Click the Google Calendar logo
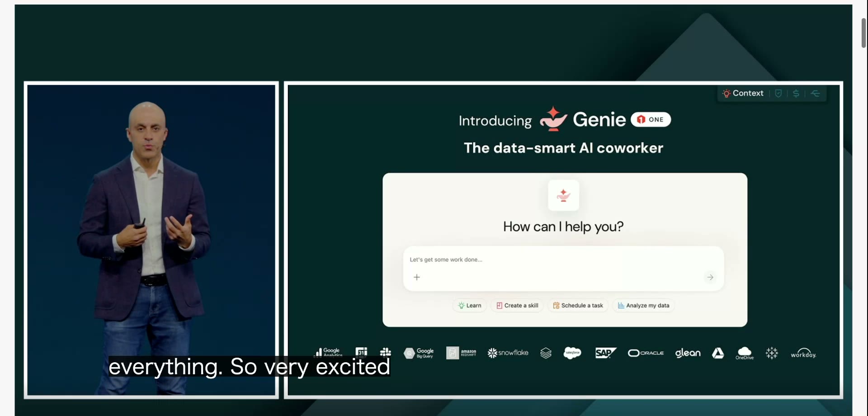 [x=361, y=352]
